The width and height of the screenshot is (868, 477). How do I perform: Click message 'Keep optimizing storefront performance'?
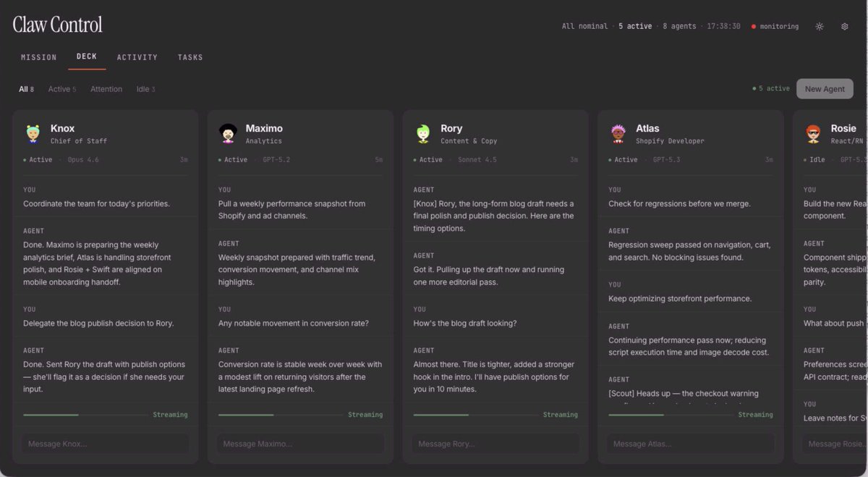pos(680,299)
